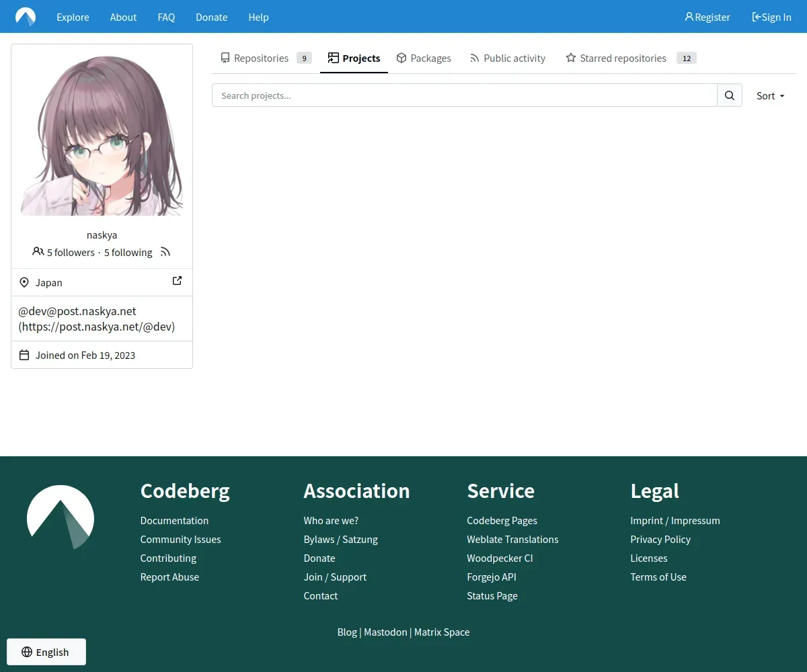Open Imprint / Impressum link
This screenshot has height=672, width=807.
(675, 520)
